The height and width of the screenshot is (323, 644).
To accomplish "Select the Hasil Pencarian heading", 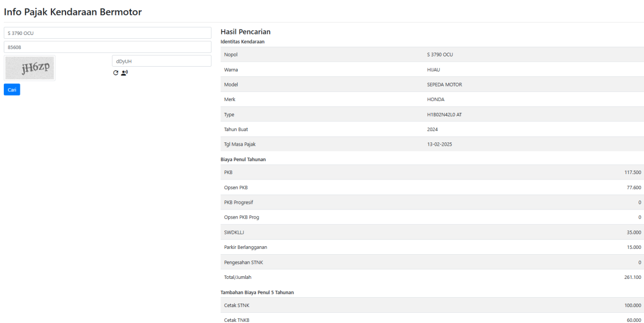I will click(x=245, y=32).
